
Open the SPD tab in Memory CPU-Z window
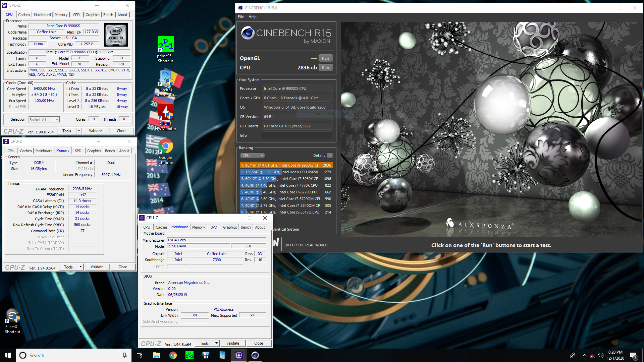(78, 151)
